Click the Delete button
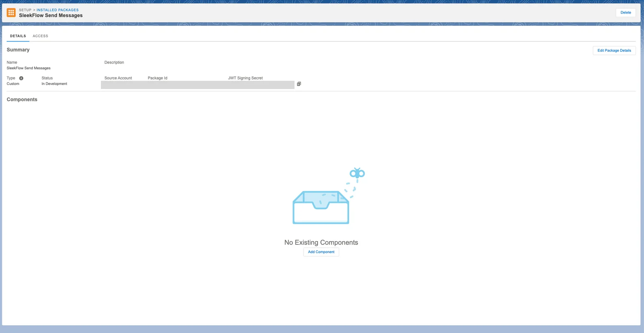The height and width of the screenshot is (333, 644). [626, 12]
